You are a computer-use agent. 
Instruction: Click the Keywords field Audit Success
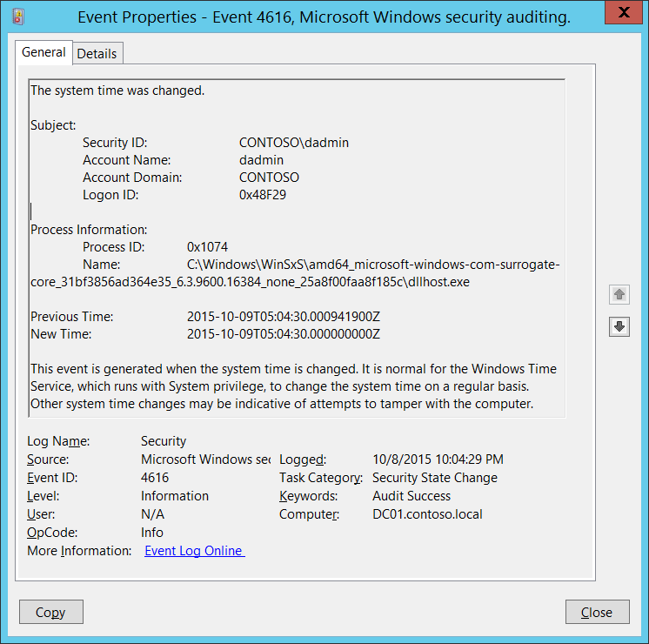411,496
